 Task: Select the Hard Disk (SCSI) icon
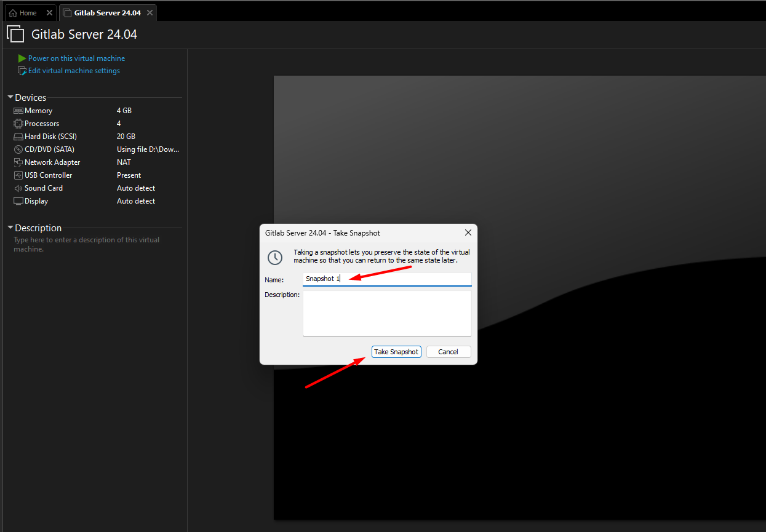click(18, 137)
